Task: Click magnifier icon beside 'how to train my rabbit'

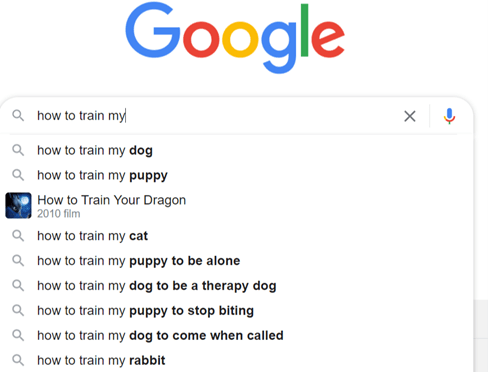Action: (x=18, y=360)
